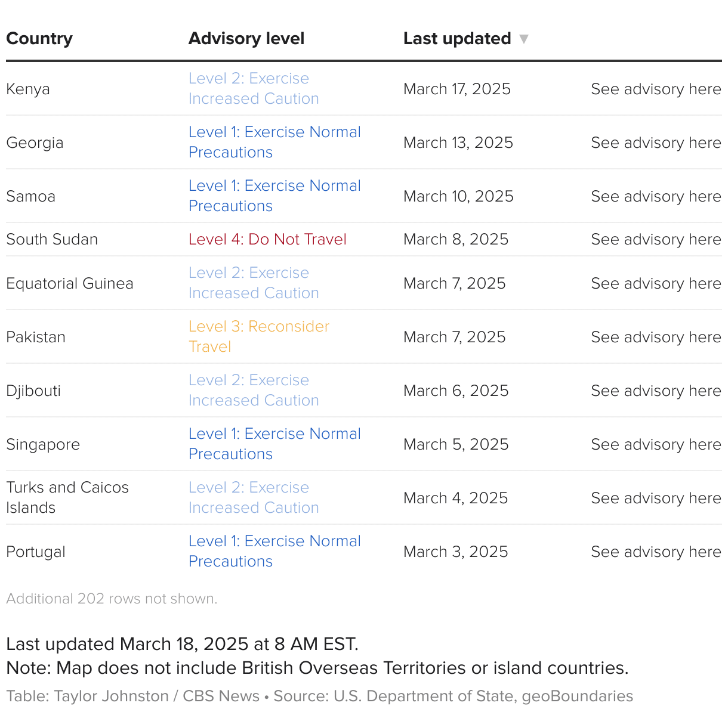Click the March 10, 2025 date
This screenshot has width=728, height=712.
458,196
